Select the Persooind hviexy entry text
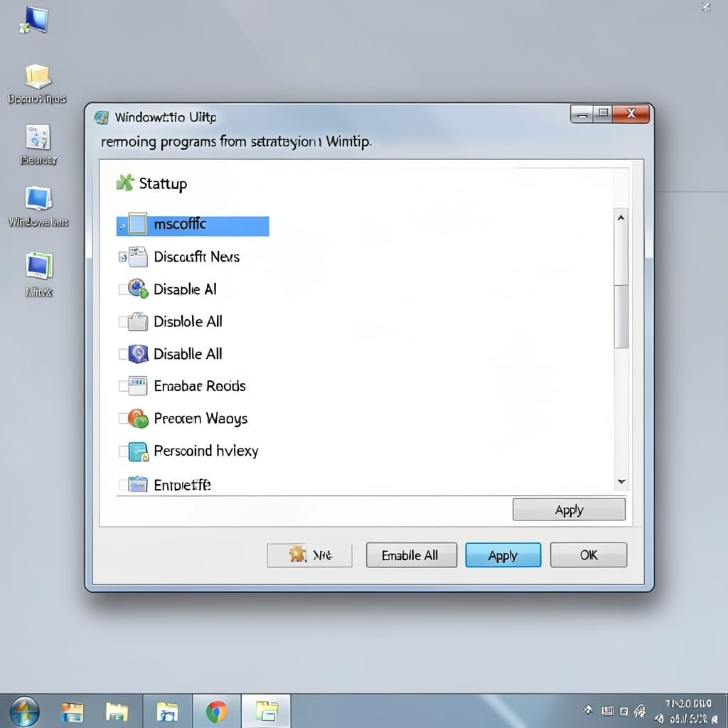728x728 pixels. pos(205,451)
